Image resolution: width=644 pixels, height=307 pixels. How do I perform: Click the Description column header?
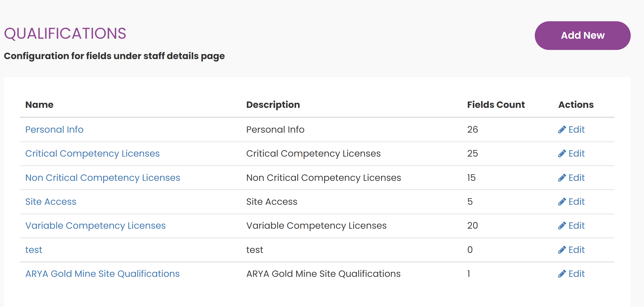coord(273,105)
